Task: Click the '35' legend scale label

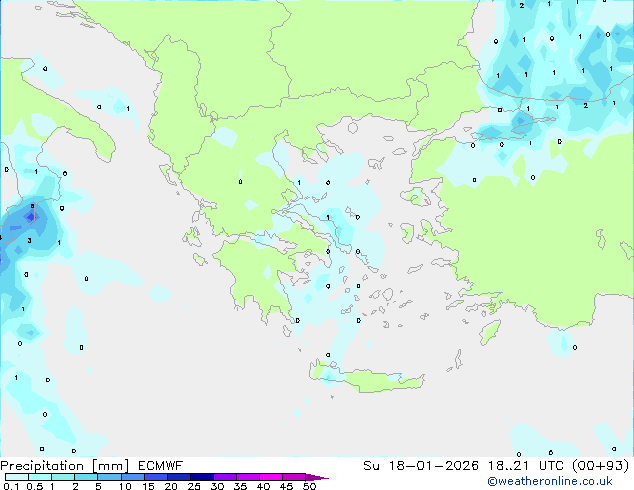Action: pos(240,486)
